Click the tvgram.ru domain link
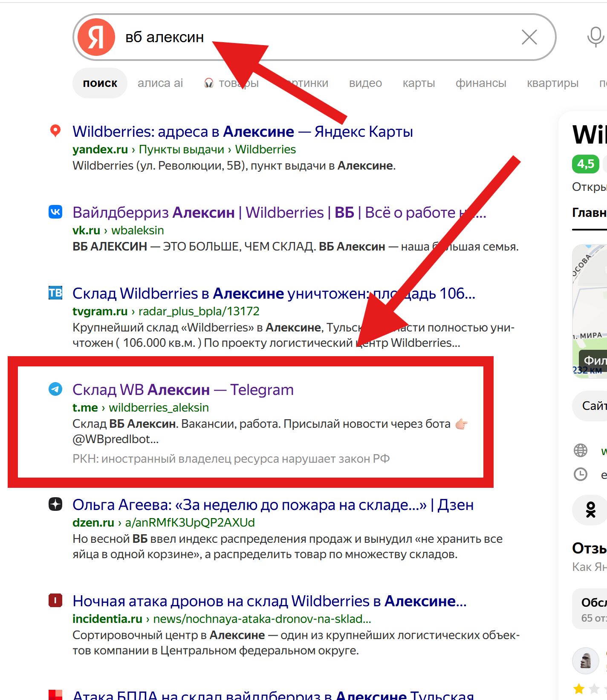 (x=100, y=311)
